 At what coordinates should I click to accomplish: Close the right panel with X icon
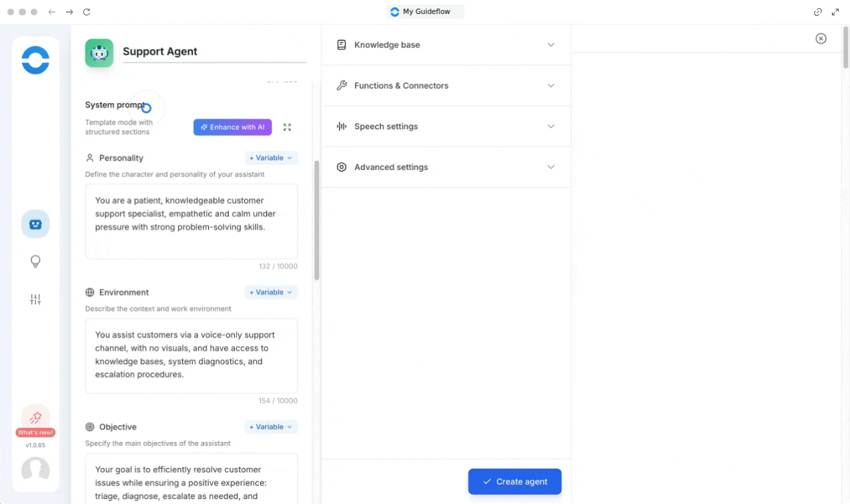[x=821, y=39]
